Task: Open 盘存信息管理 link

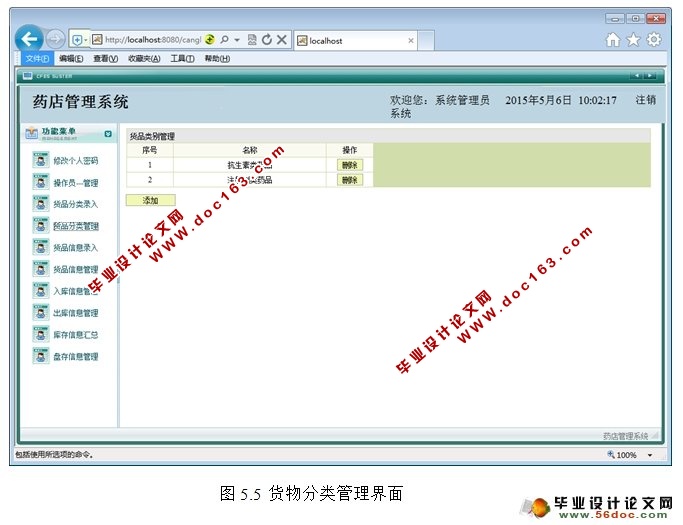Action: (76, 356)
